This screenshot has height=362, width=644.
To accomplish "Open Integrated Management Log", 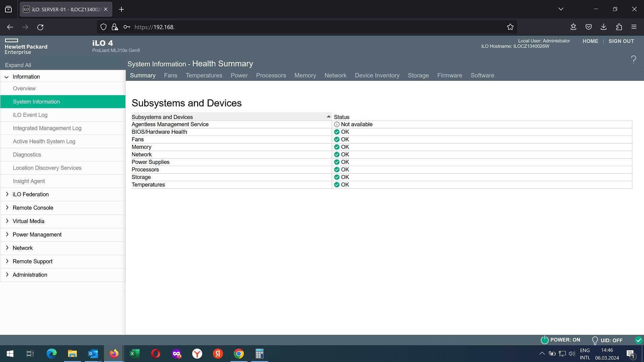I will pyautogui.click(x=63, y=128).
